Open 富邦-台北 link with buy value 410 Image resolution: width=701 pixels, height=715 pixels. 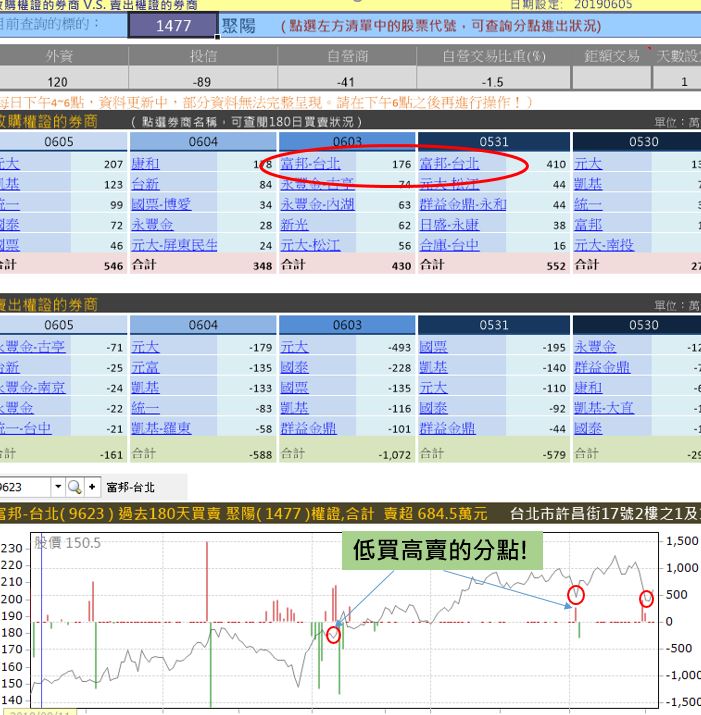[x=449, y=164]
